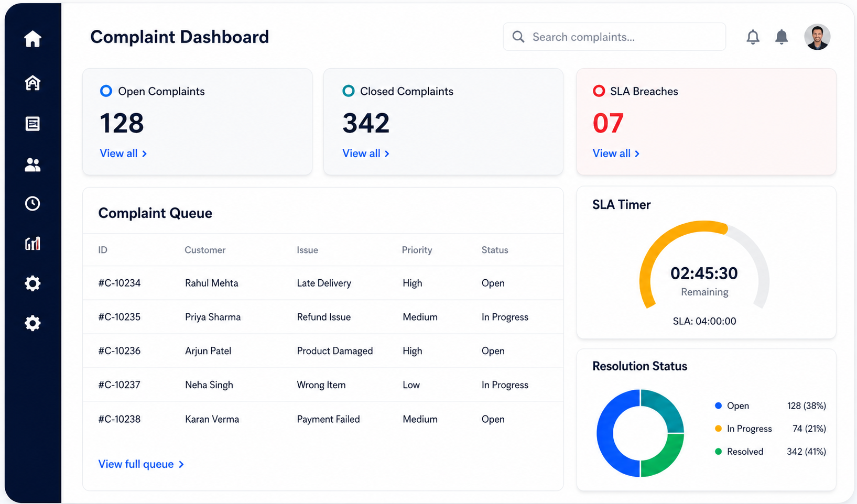
Task: Click the Product Damaged issue cell
Action: tap(335, 351)
